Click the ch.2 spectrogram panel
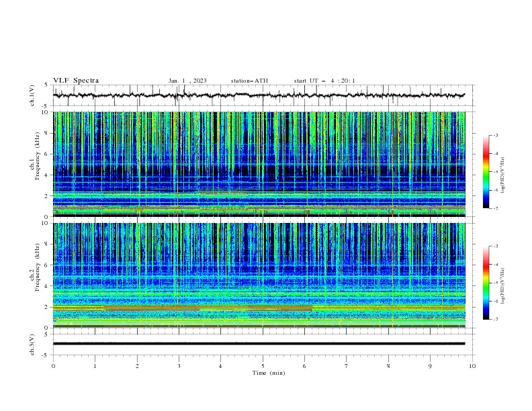This screenshot has width=532, height=411. pos(259,275)
